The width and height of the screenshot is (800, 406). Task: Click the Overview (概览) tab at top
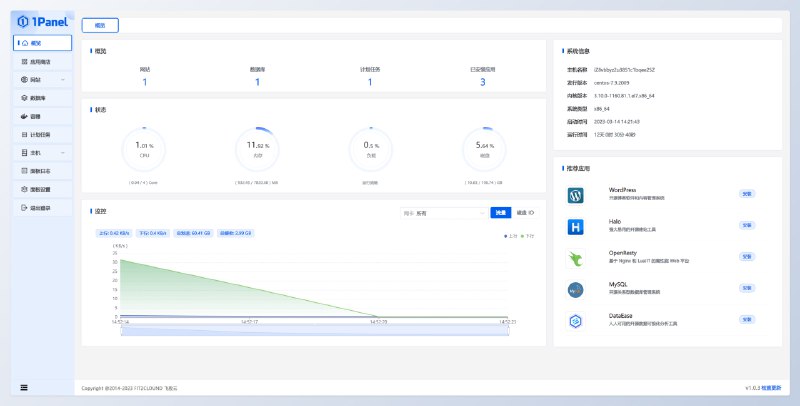click(99, 25)
